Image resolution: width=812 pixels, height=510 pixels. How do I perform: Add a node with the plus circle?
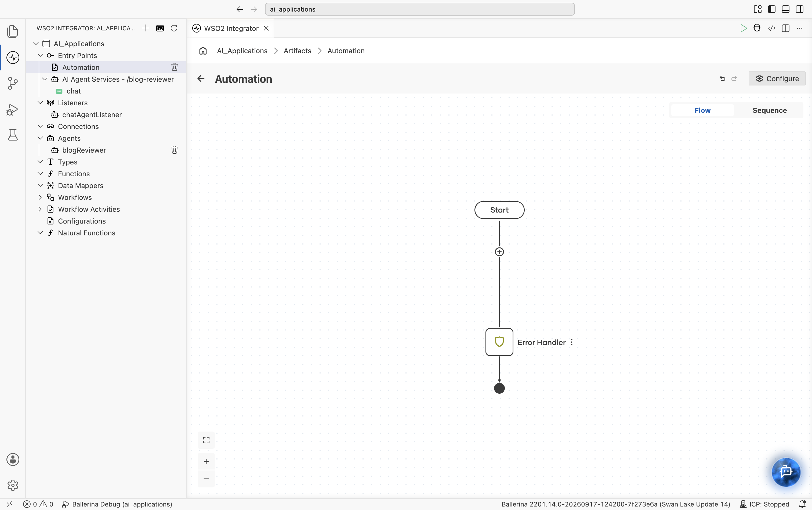499,252
